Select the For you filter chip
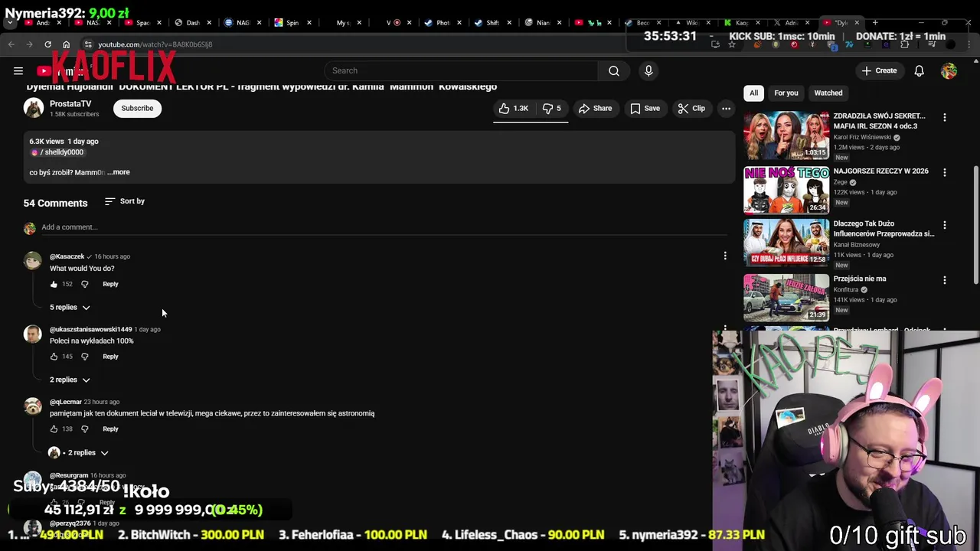The image size is (980, 551). tap(786, 93)
